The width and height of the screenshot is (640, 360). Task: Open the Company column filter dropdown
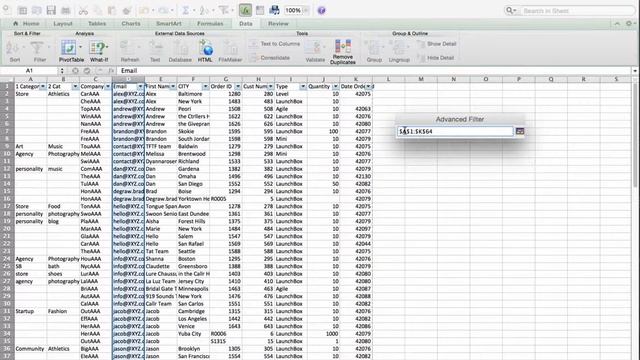(108, 87)
